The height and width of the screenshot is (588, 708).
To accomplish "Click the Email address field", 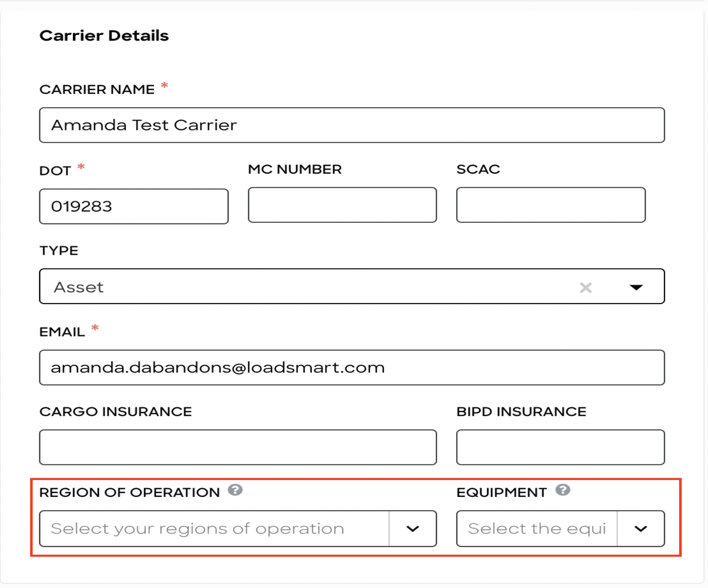I will tap(351, 368).
